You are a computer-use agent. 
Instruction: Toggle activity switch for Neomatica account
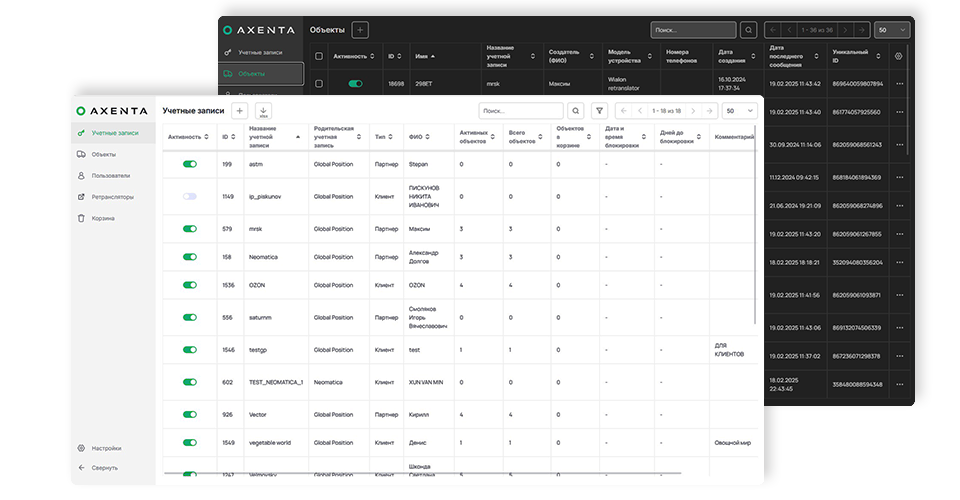(190, 257)
